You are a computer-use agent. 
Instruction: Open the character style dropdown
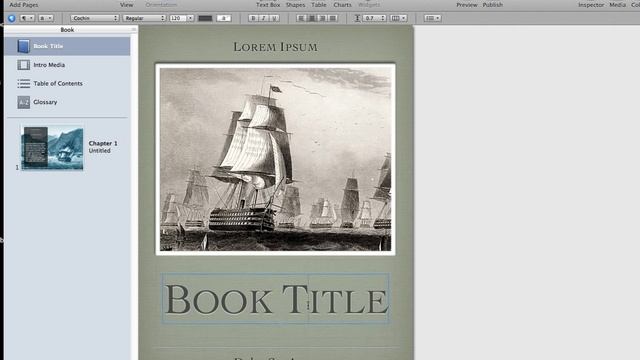click(45, 18)
